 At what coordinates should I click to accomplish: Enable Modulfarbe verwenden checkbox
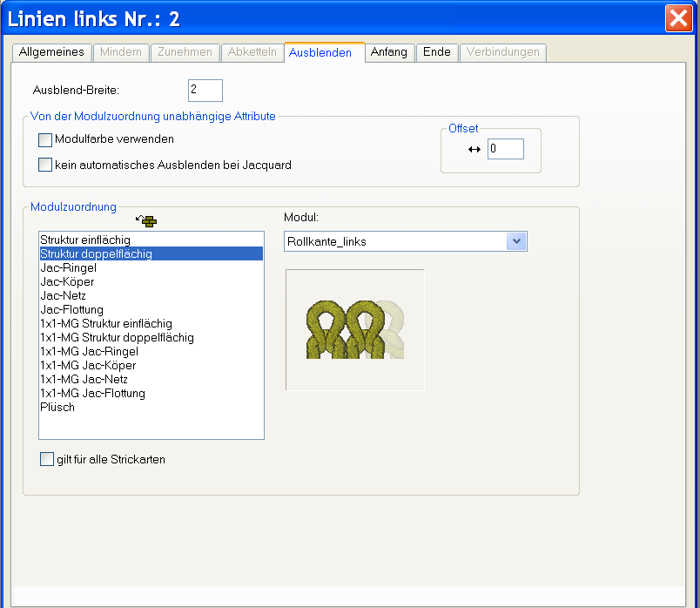[45, 139]
